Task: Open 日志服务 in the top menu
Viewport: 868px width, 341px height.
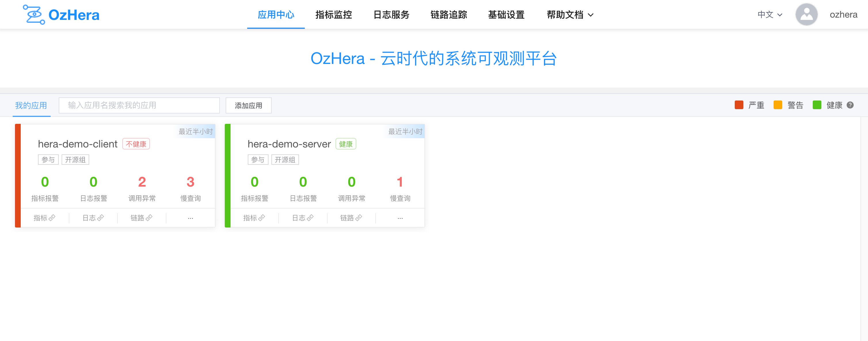Action: coord(391,15)
